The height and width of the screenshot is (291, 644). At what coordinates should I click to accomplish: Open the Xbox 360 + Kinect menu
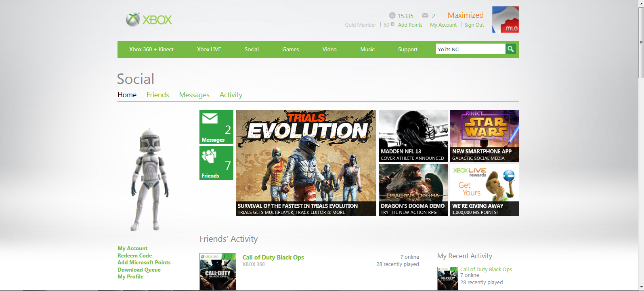pos(151,49)
